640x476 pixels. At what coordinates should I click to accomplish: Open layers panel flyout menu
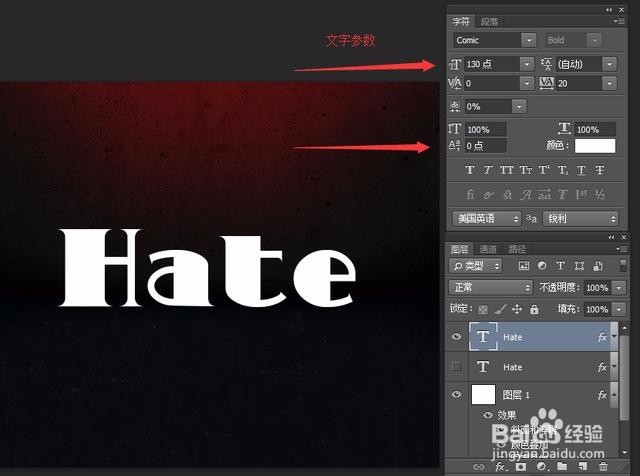click(x=621, y=248)
